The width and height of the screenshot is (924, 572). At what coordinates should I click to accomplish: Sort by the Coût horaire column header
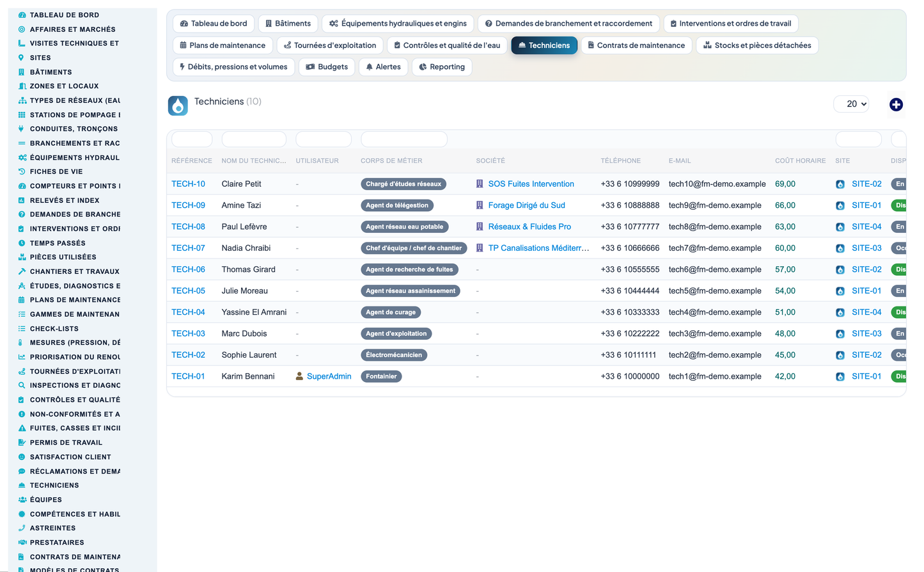click(x=800, y=161)
